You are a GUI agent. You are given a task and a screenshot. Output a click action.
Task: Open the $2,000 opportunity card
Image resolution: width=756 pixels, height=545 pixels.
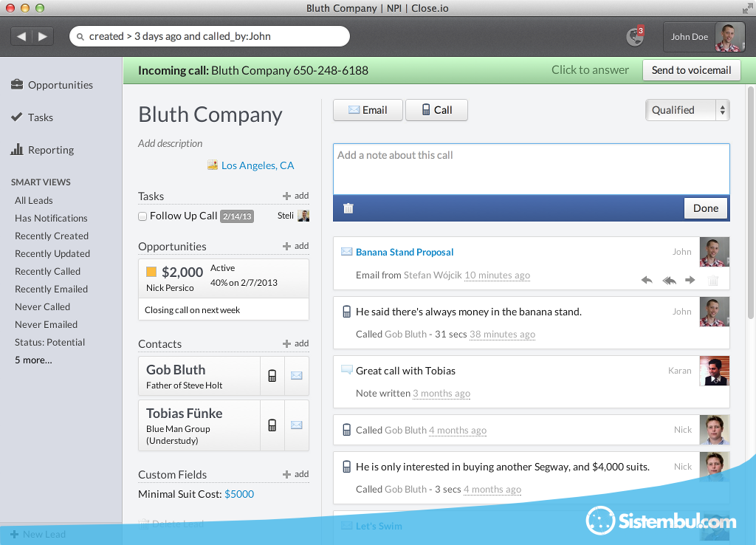click(x=224, y=289)
